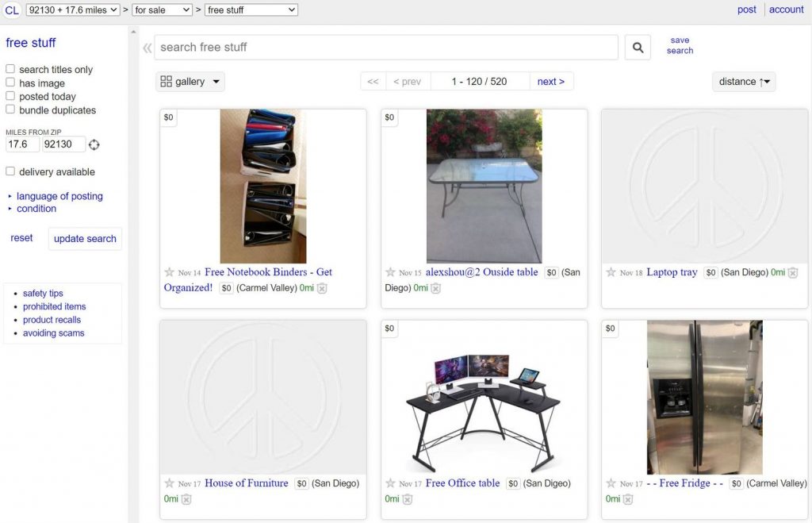Favorite the Free Notebook Binders listing star
This screenshot has width=812, height=523.
[170, 272]
